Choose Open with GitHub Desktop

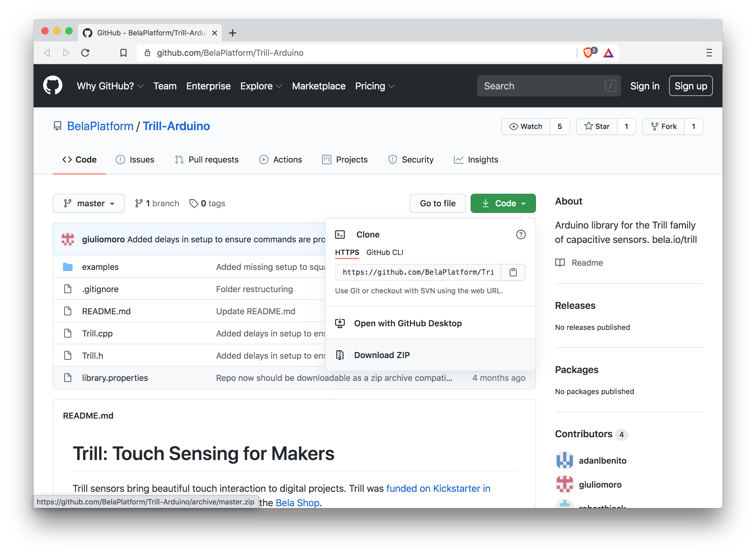pyautogui.click(x=430, y=323)
